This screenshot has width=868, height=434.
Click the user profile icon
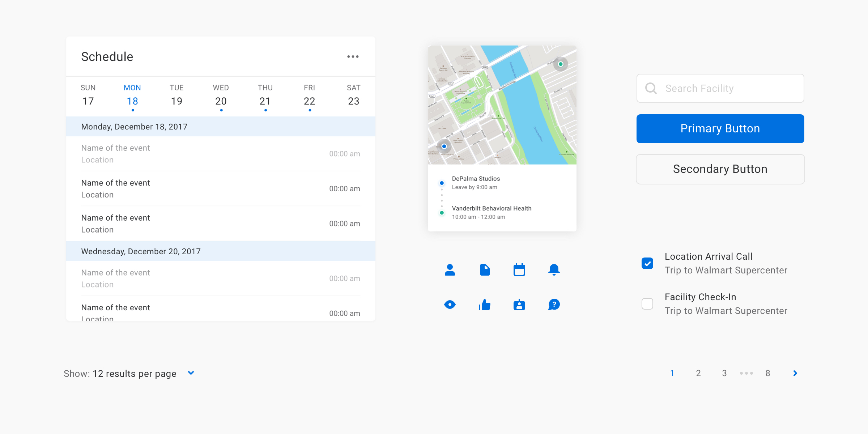pos(450,270)
